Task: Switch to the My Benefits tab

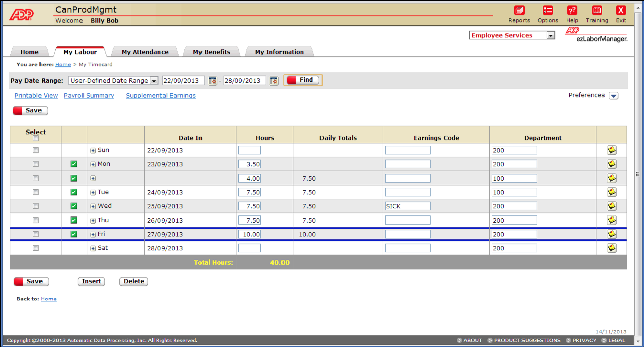Action: [x=212, y=52]
